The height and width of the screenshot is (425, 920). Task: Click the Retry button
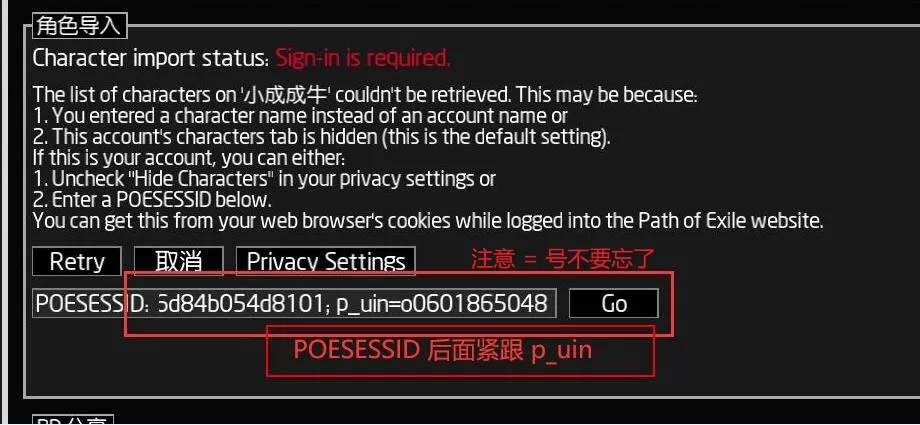pyautogui.click(x=77, y=261)
